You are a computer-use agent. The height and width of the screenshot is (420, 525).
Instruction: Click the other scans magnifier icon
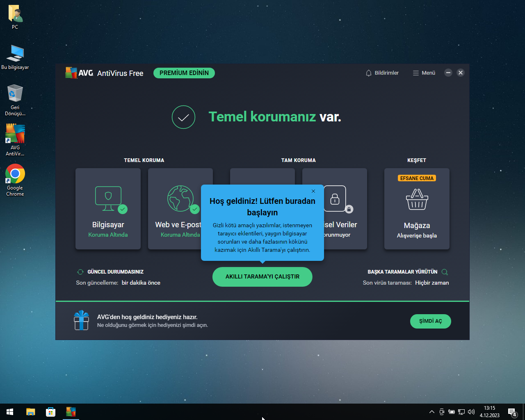445,272
